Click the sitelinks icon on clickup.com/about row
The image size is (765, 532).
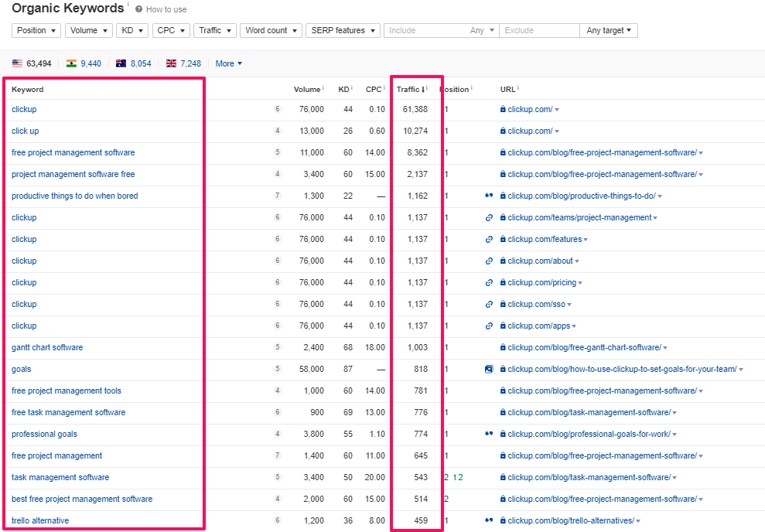coord(489,261)
